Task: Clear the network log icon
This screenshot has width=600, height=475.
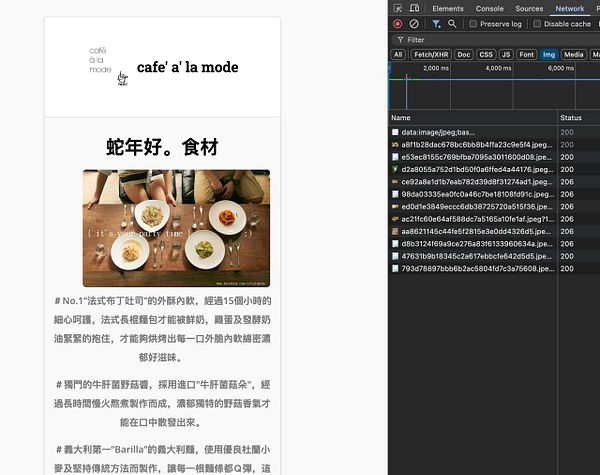Action: (414, 24)
